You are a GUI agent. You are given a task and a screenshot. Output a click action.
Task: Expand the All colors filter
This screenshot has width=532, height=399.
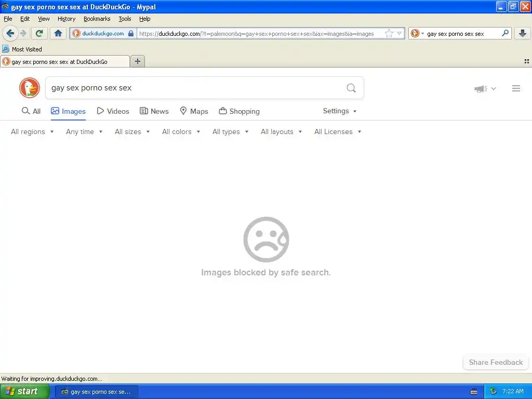coord(181,131)
